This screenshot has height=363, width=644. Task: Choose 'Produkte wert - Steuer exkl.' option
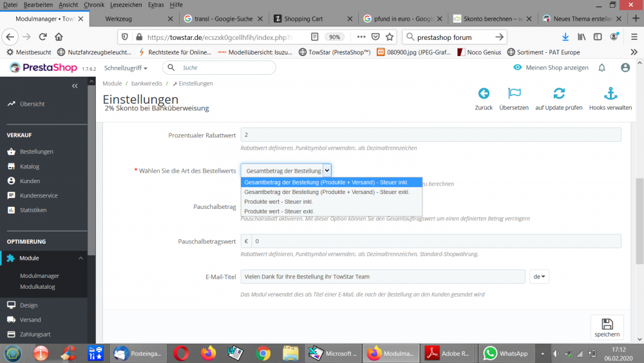pyautogui.click(x=332, y=211)
